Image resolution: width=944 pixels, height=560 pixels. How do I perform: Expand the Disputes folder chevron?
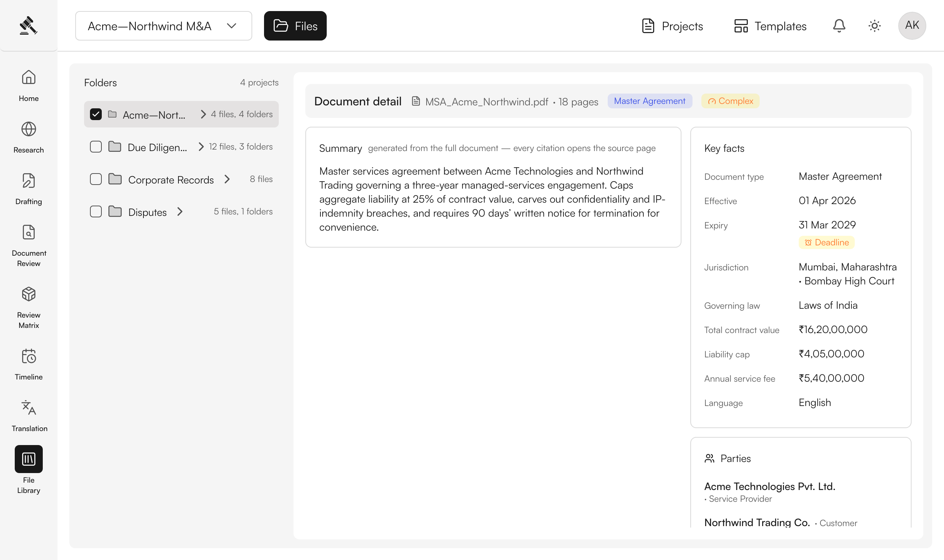[180, 211]
